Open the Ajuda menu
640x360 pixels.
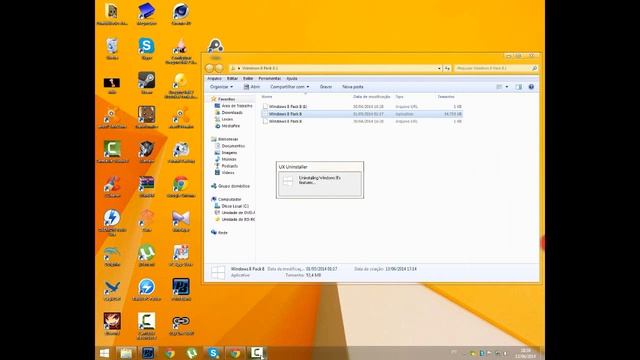(x=292, y=78)
